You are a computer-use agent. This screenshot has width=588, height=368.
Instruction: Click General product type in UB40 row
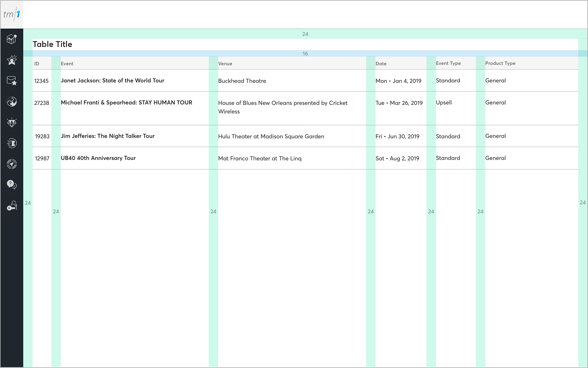[x=495, y=158]
